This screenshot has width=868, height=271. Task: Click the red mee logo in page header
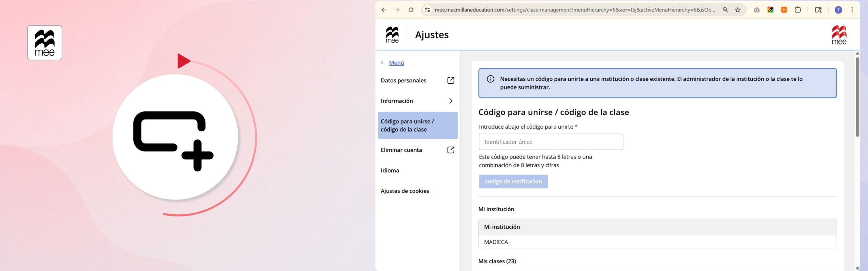(x=839, y=35)
